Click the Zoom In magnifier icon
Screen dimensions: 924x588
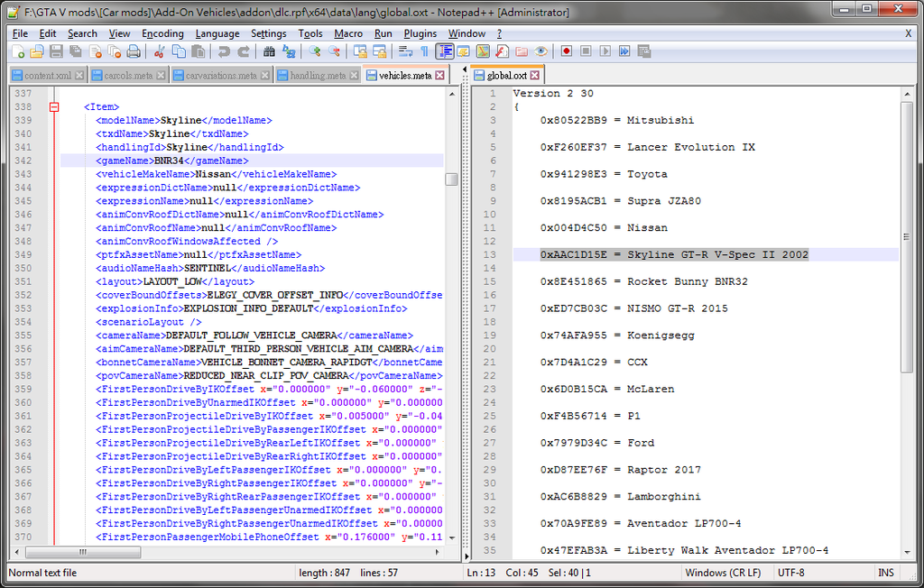tap(314, 51)
